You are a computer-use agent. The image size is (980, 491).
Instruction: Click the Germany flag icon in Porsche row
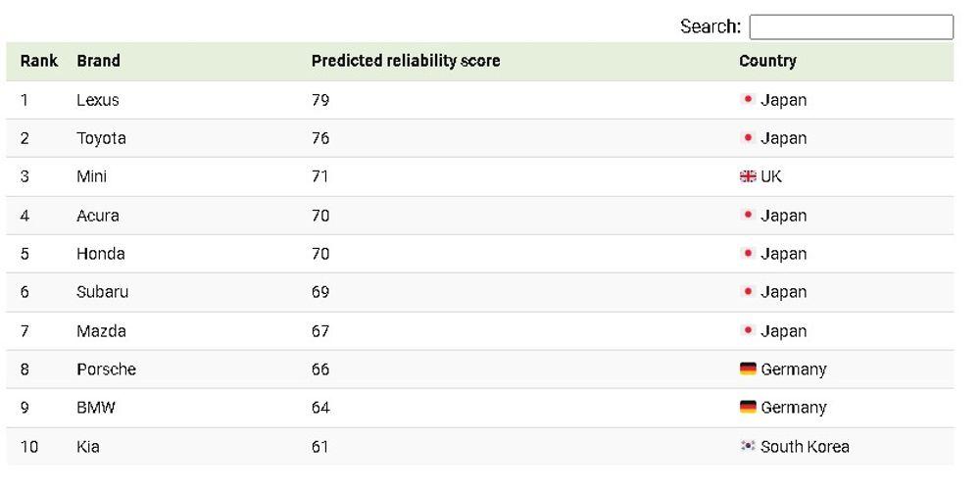(x=748, y=369)
